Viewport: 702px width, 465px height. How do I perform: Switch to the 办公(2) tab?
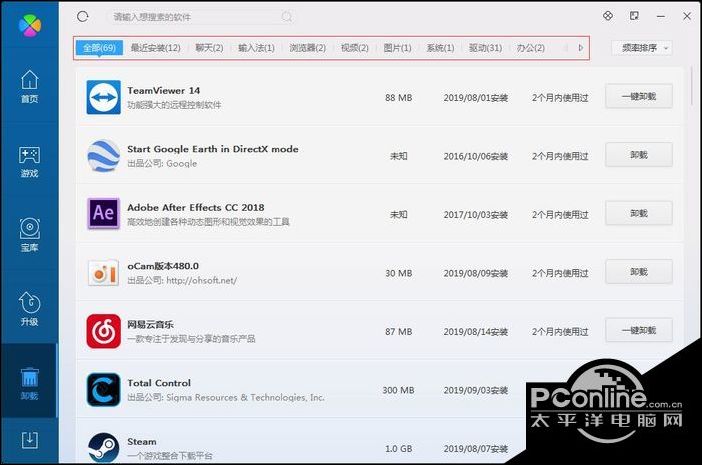pyautogui.click(x=531, y=48)
